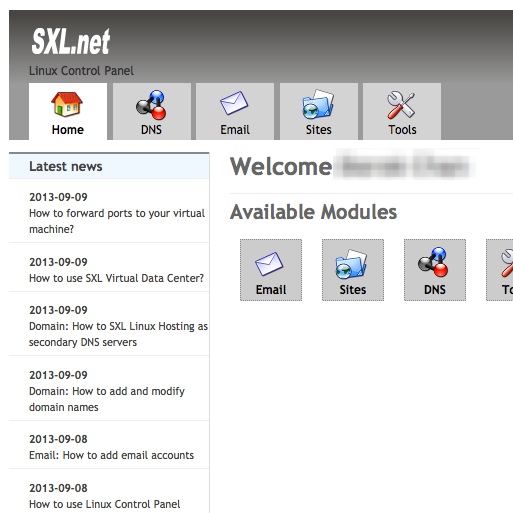Viewport: 513px width, 513px height.
Task: Switch to the Email tab label
Action: pyautogui.click(x=235, y=130)
